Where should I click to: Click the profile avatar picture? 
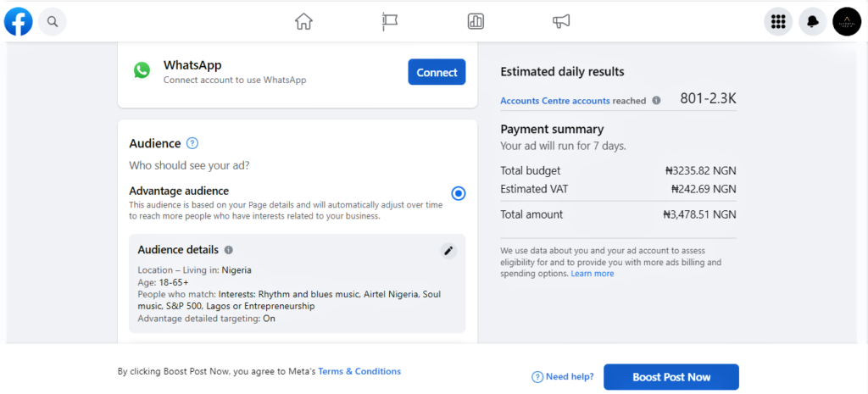(x=847, y=21)
